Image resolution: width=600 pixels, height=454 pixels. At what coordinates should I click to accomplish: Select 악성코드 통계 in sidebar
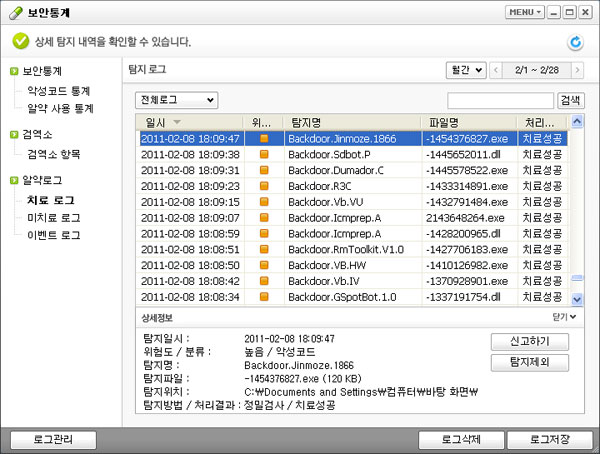click(x=59, y=91)
